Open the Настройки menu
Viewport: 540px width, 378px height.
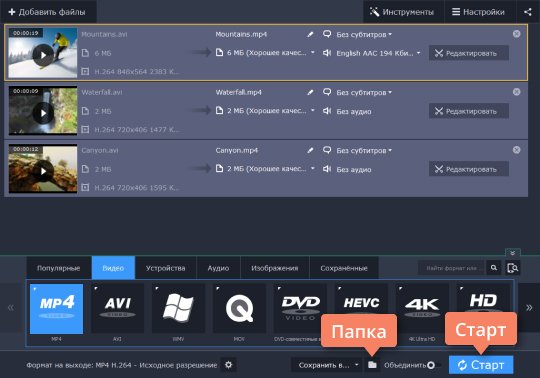click(480, 12)
